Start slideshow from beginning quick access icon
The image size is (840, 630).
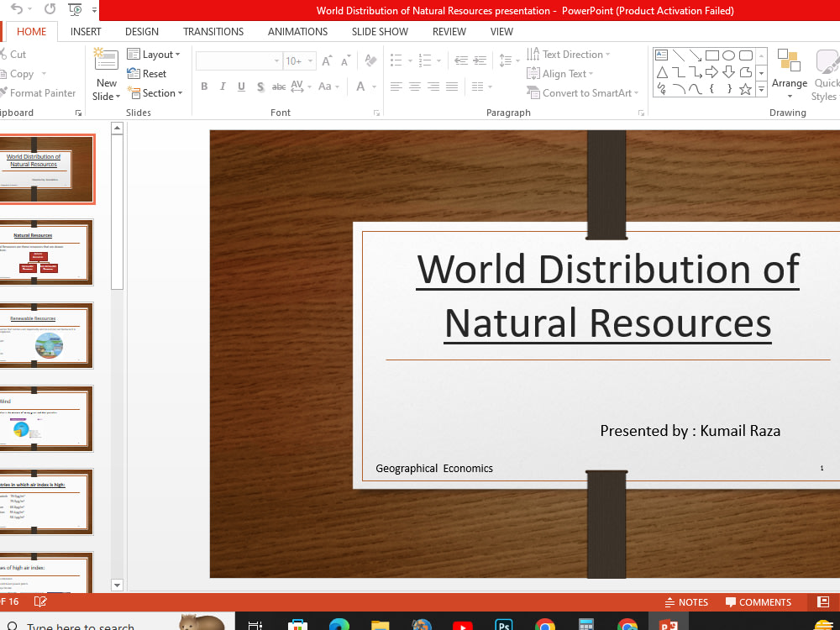[75, 9]
